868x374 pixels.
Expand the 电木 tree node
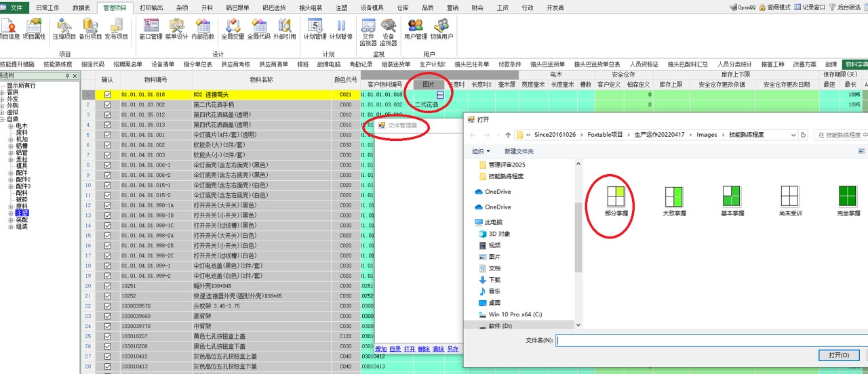10,126
